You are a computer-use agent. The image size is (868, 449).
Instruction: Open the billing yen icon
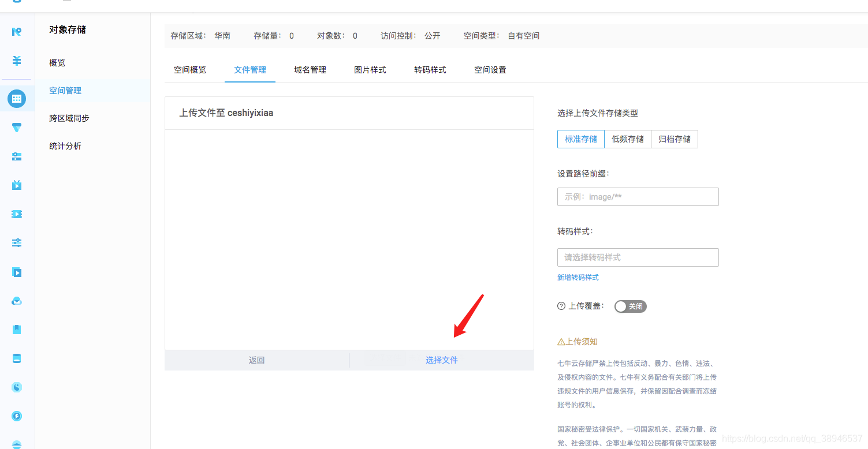[17, 60]
